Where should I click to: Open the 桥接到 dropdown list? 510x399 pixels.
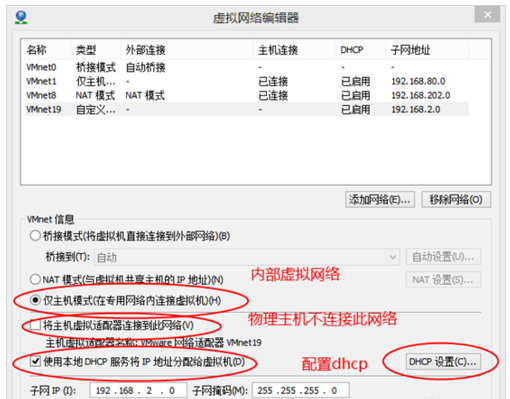click(247, 257)
